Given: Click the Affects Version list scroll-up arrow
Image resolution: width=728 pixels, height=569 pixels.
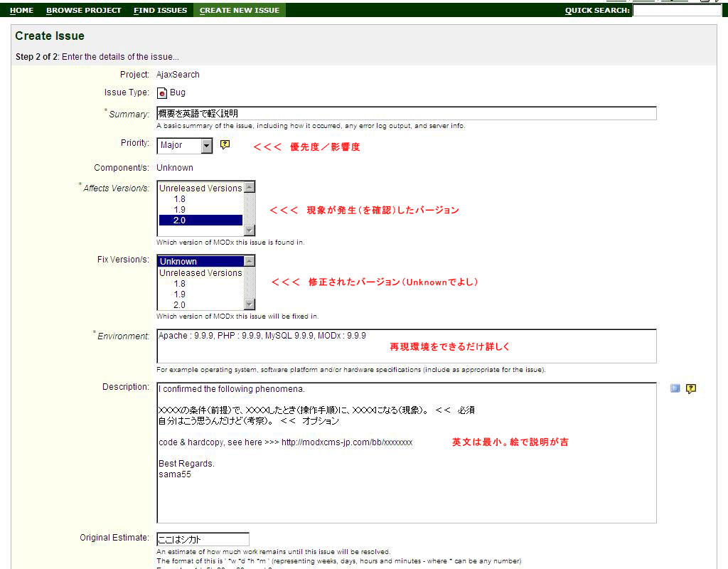Looking at the screenshot, I should (x=250, y=188).
